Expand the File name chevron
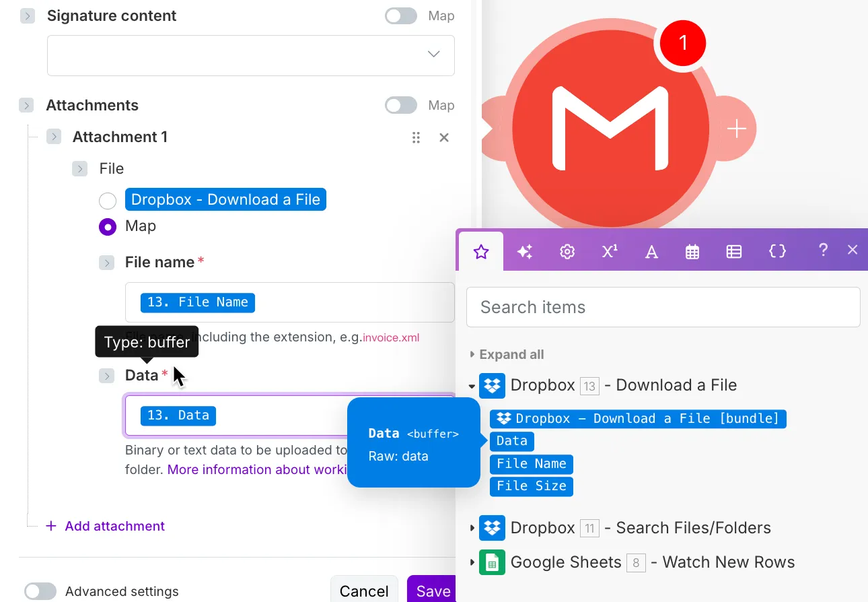The image size is (868, 602). point(106,263)
